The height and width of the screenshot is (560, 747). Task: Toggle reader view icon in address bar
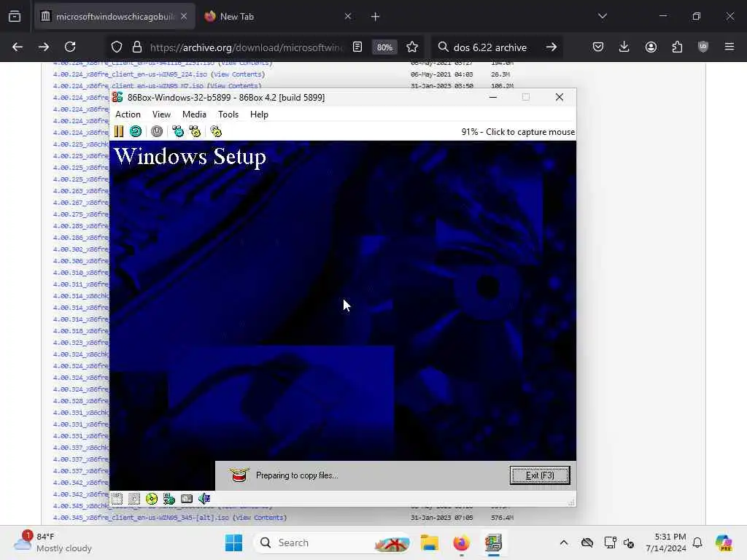click(x=357, y=47)
